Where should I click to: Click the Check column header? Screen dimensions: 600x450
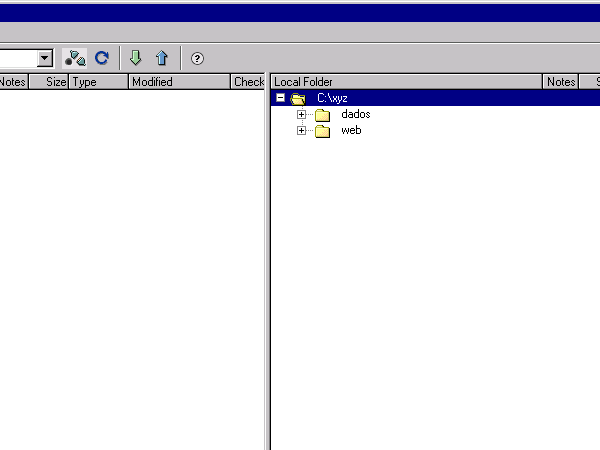click(x=248, y=82)
